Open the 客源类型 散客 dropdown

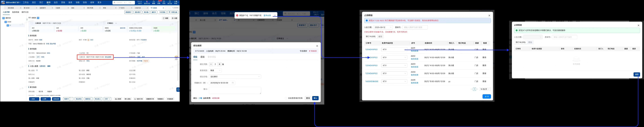tap(215, 70)
